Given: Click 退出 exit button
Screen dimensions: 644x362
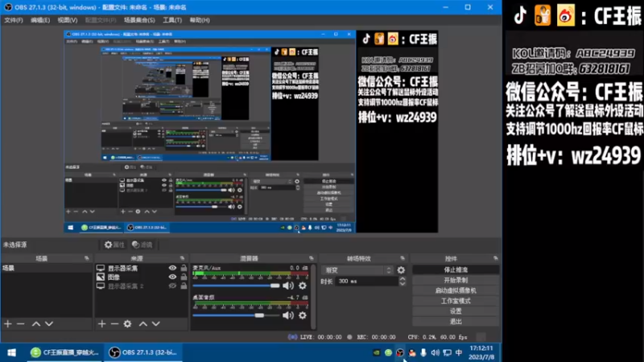Looking at the screenshot, I should tap(456, 321).
